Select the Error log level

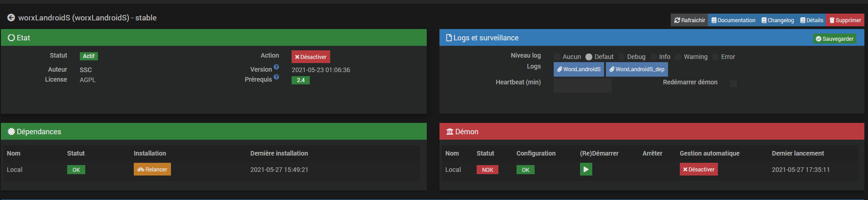(x=715, y=57)
